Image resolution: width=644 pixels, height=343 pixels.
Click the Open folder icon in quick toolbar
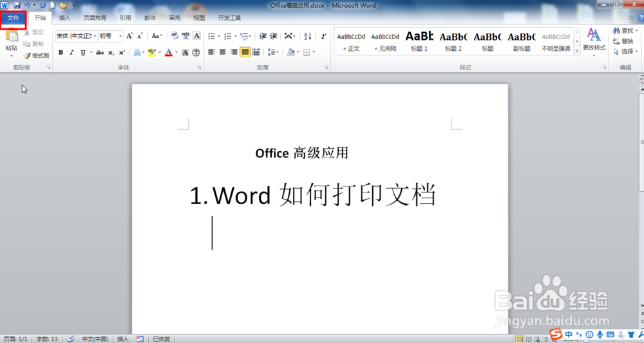pyautogui.click(x=63, y=5)
